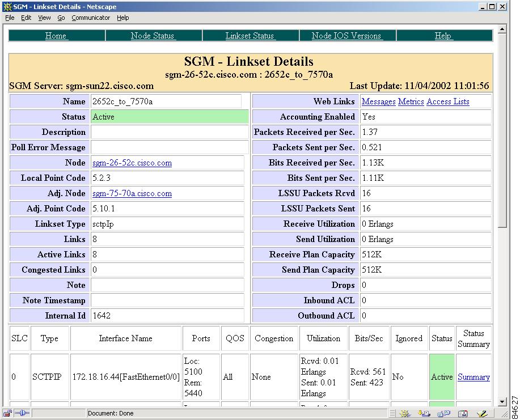This screenshot has width=520, height=420.
Task: Open the Access Lists web link
Action: (448, 101)
